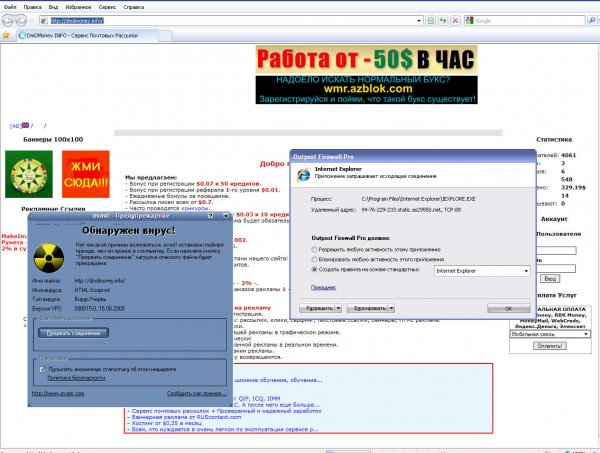
Task: Expand the arrow next to Блокировать button
Action: tap(391, 308)
